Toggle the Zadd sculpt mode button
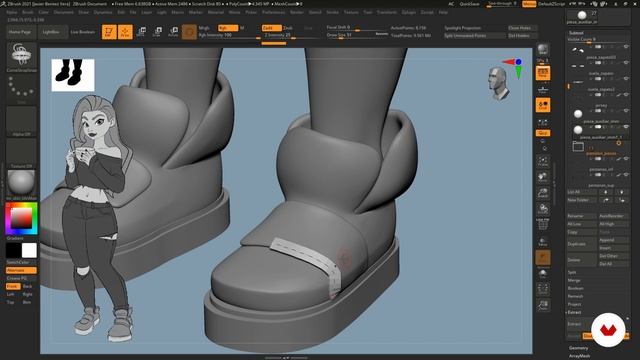 [271, 28]
